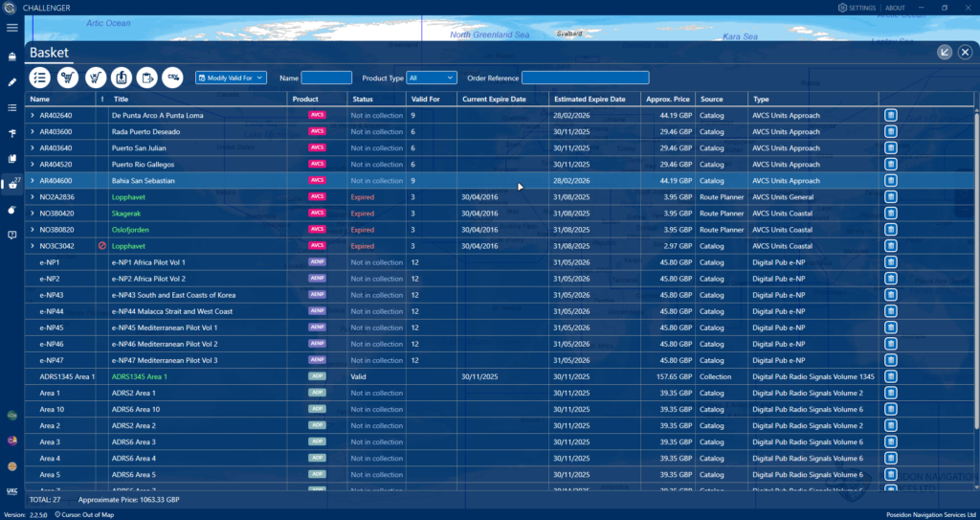Click the Collection source cell
Screen dimensions: 980x520
coord(715,376)
